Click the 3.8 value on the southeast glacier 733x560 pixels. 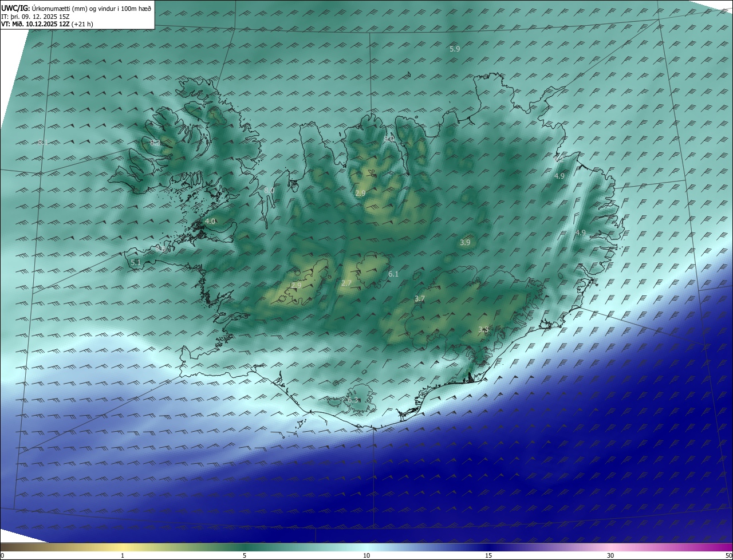point(483,329)
